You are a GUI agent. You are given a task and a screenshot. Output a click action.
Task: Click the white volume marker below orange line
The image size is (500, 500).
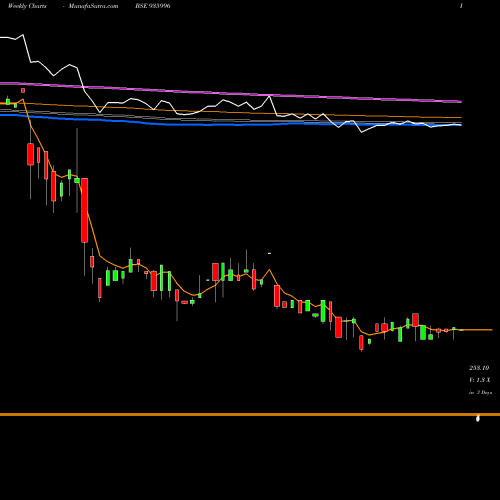pyautogui.click(x=478, y=418)
